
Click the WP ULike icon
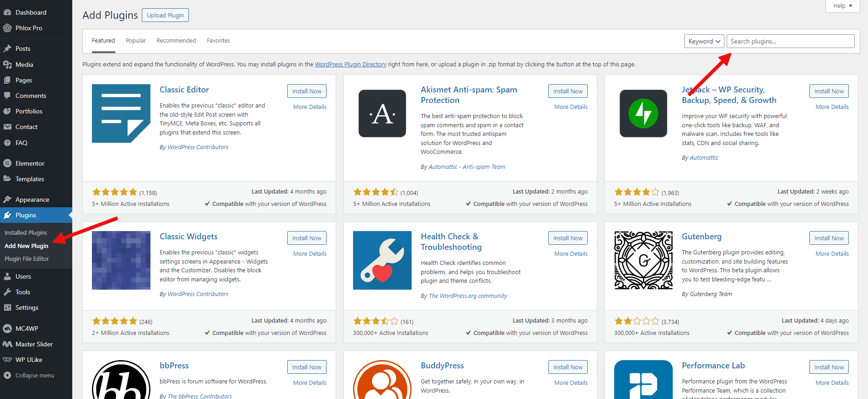click(7, 360)
